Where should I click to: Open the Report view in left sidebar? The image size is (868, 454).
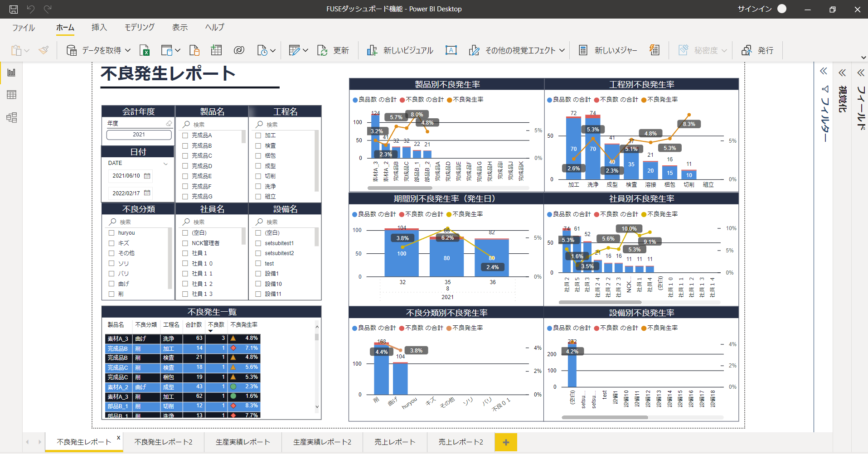pos(12,72)
